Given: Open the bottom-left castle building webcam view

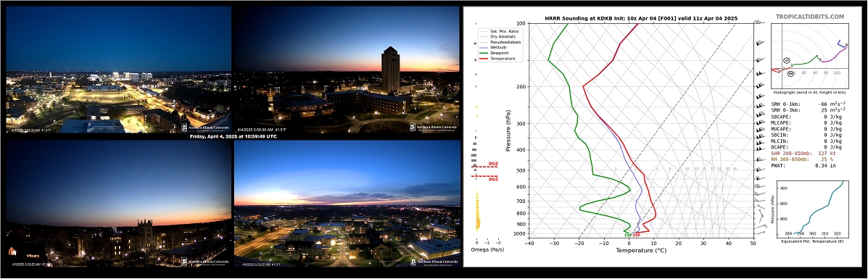Looking at the screenshot, I should coord(118,204).
